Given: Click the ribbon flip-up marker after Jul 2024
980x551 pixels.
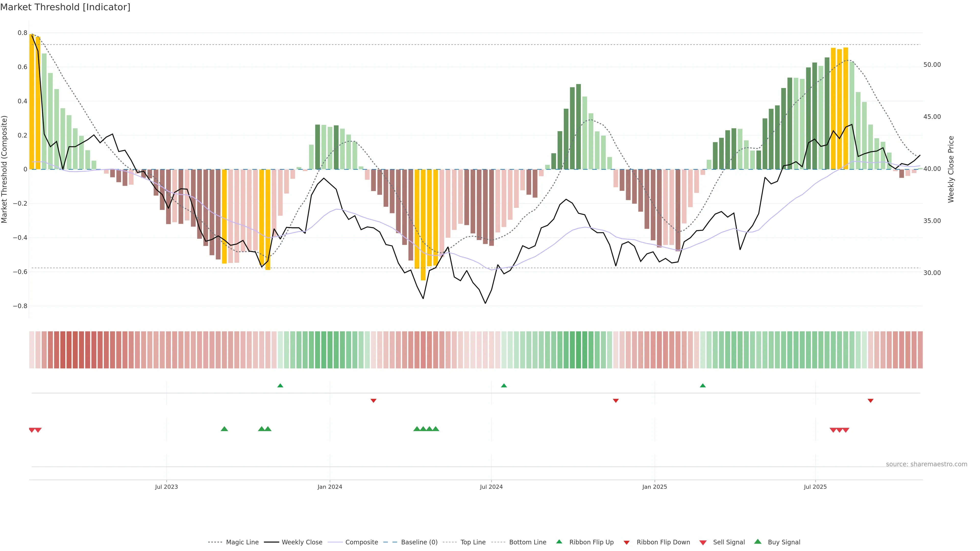Looking at the screenshot, I should 504,386.
